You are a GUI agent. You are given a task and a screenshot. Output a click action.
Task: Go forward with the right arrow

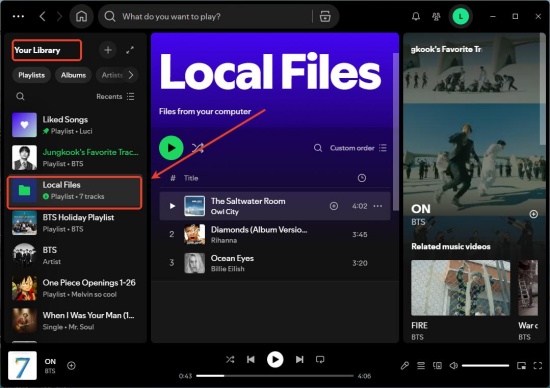pos(59,16)
